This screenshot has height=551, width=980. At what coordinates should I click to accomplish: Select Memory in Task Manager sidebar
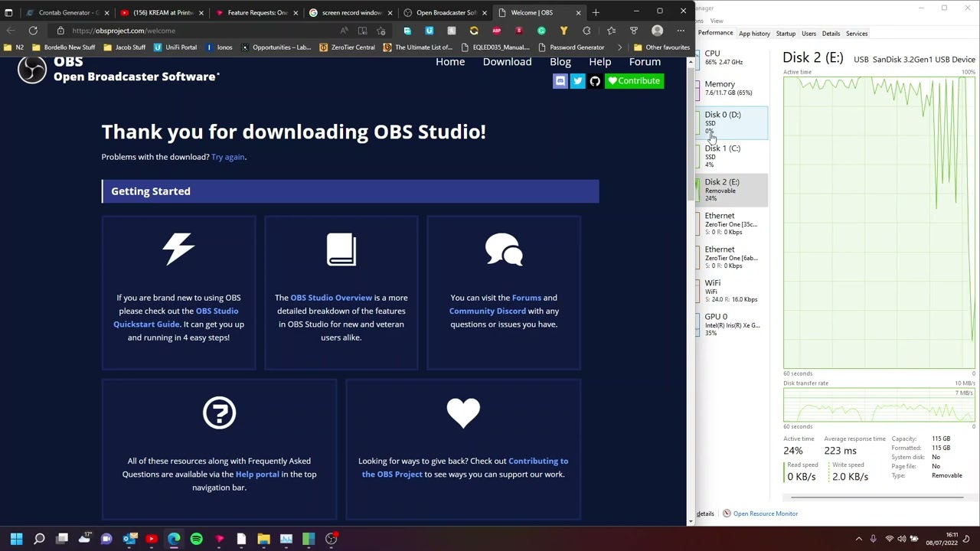[731, 88]
